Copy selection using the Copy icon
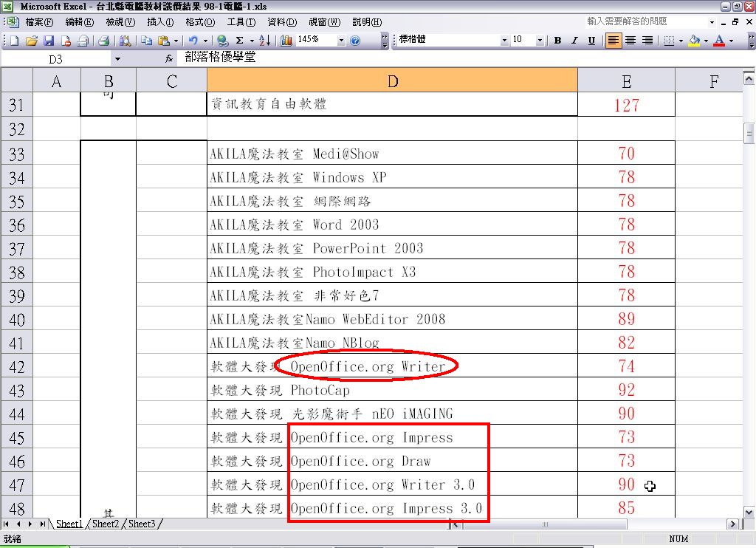The image size is (756, 548). pos(147,41)
